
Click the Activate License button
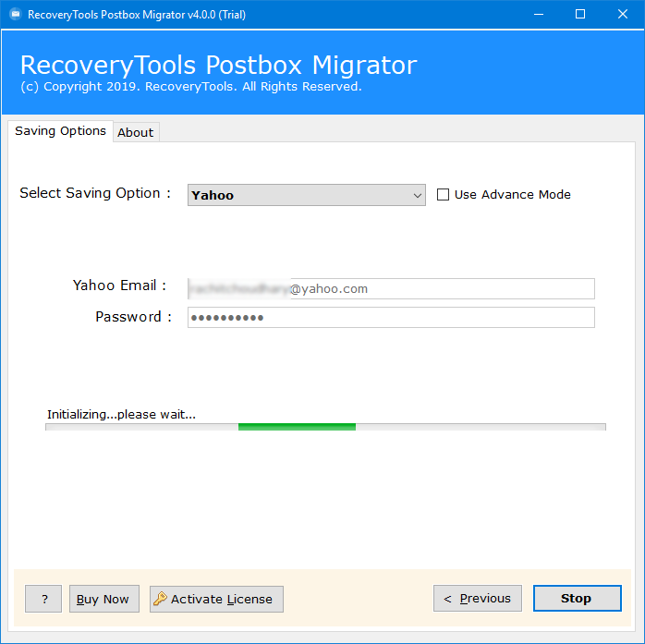[216, 599]
